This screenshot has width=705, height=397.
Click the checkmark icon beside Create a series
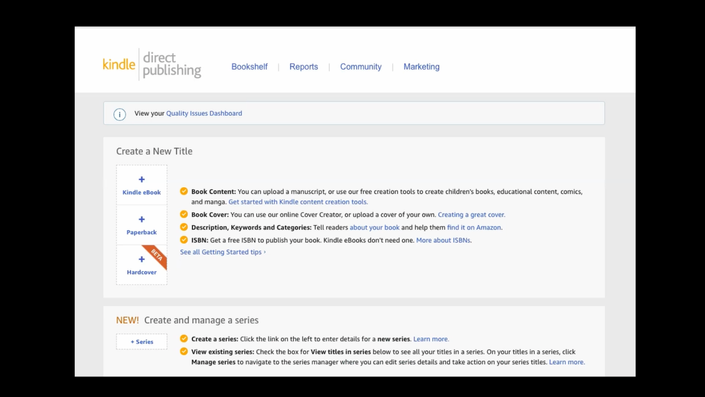click(184, 339)
